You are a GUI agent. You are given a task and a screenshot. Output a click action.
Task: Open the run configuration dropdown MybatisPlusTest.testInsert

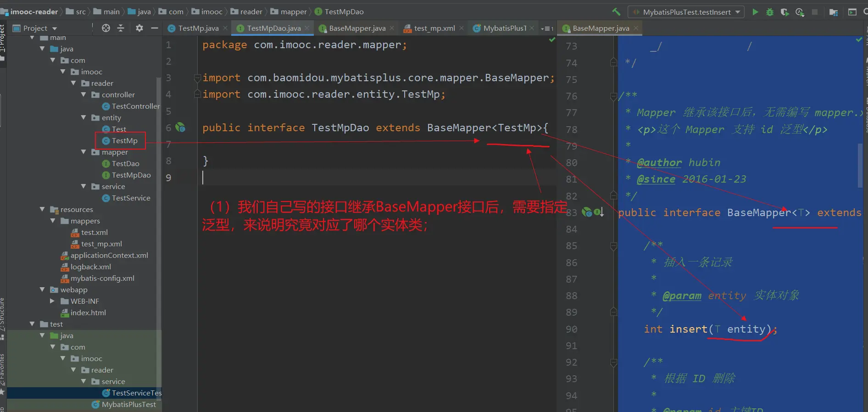(x=686, y=12)
